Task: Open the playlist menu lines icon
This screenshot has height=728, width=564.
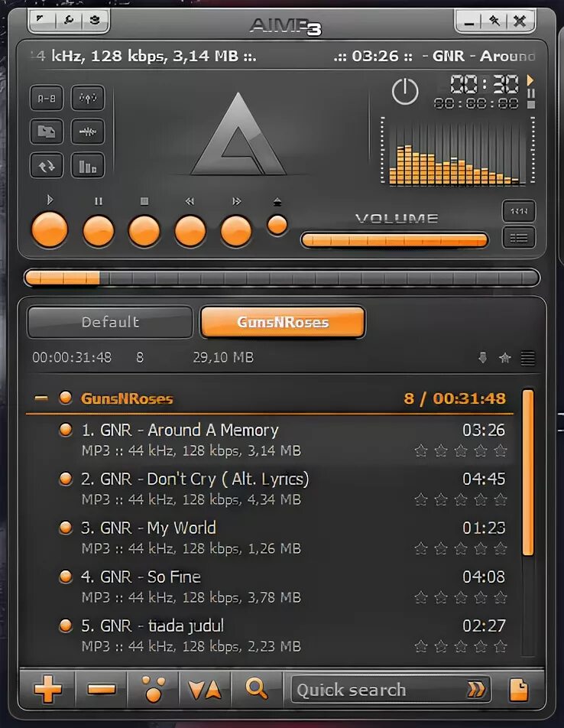Action: (528, 358)
